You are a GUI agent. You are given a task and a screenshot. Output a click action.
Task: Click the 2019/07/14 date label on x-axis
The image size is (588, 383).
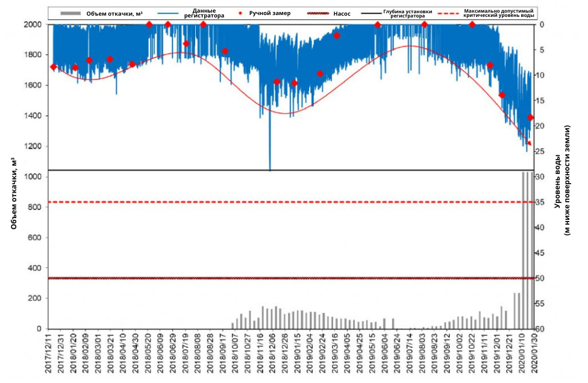pos(410,353)
